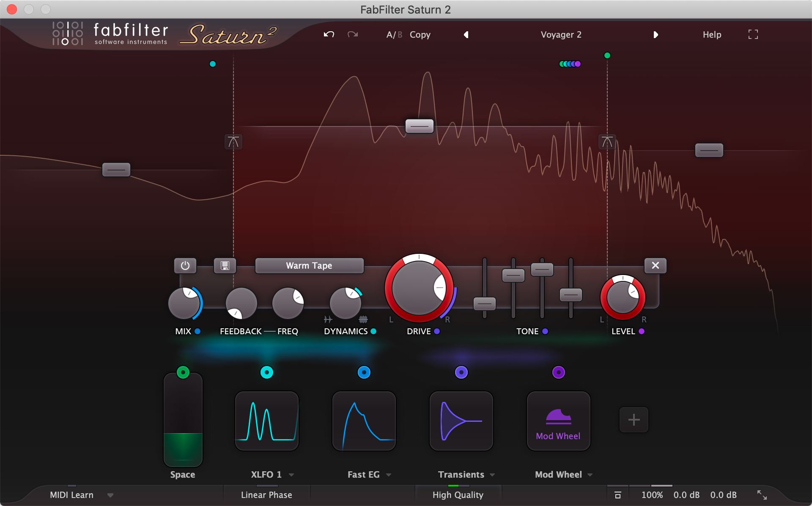
Task: Click the add modulator plus button
Action: tap(634, 419)
